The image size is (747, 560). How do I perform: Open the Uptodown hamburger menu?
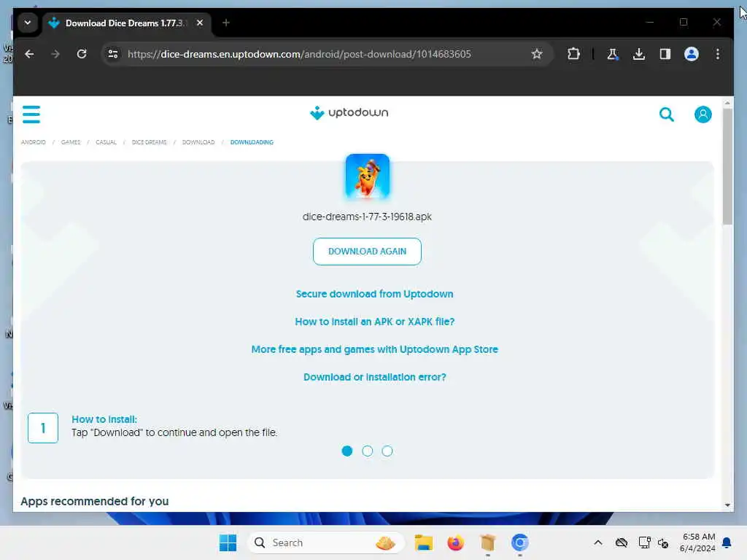(x=31, y=114)
